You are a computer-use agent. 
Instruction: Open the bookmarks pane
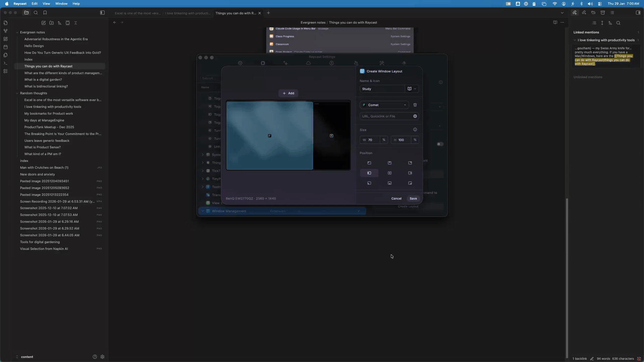[x=45, y=13]
